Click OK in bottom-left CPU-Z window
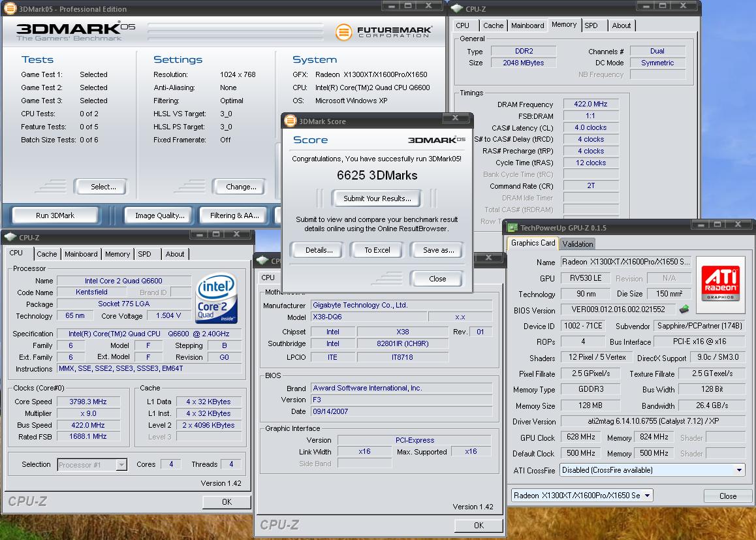The width and height of the screenshot is (756, 540). pos(227,502)
